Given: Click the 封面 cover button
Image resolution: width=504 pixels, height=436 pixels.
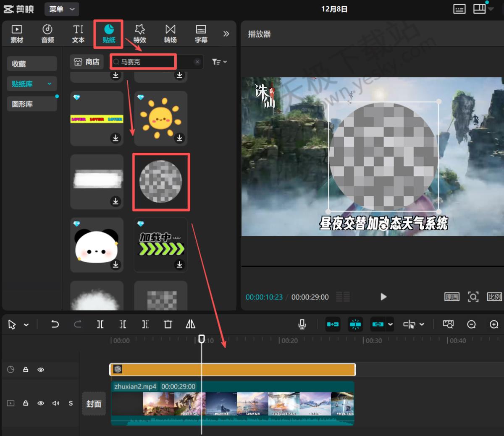Looking at the screenshot, I should [94, 404].
